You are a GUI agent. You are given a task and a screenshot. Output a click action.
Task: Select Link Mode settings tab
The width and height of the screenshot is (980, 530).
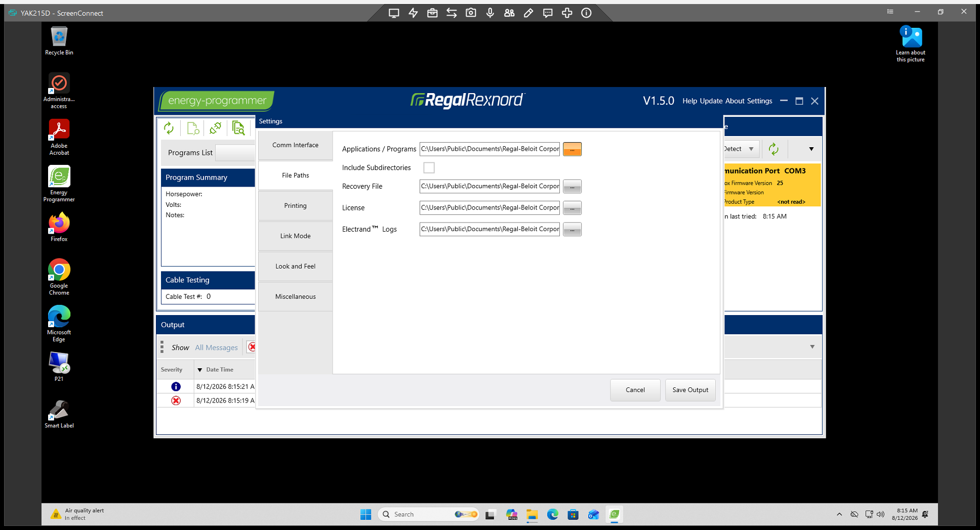295,236
